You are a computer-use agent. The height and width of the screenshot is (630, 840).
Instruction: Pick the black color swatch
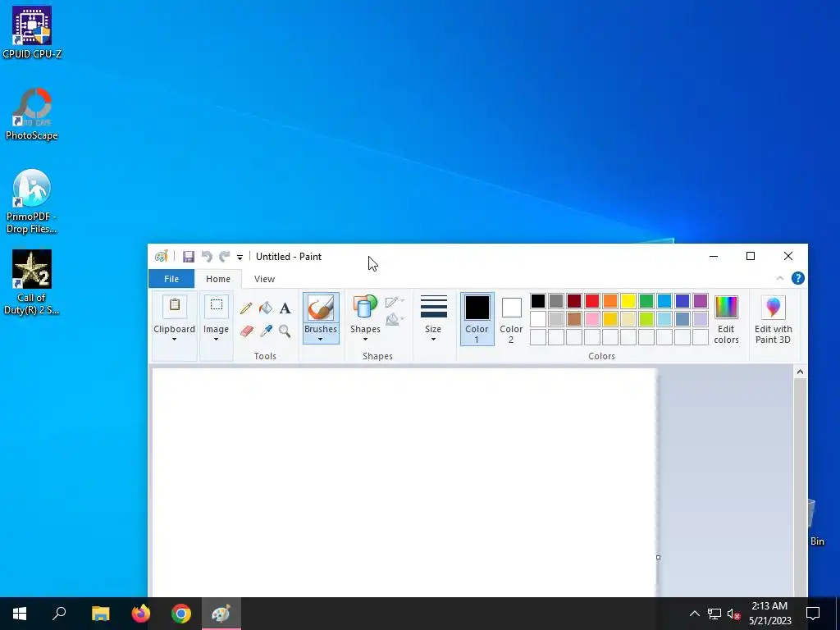538,301
